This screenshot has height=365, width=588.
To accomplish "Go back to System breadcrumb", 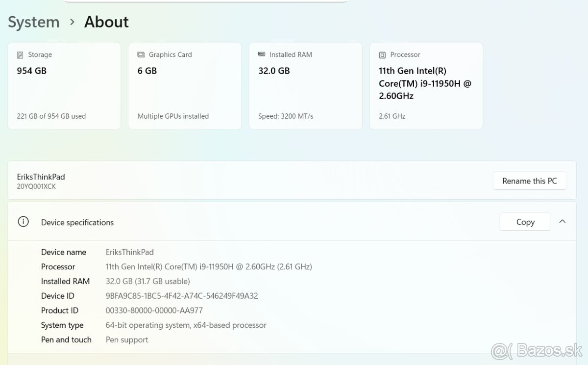I will tap(33, 22).
